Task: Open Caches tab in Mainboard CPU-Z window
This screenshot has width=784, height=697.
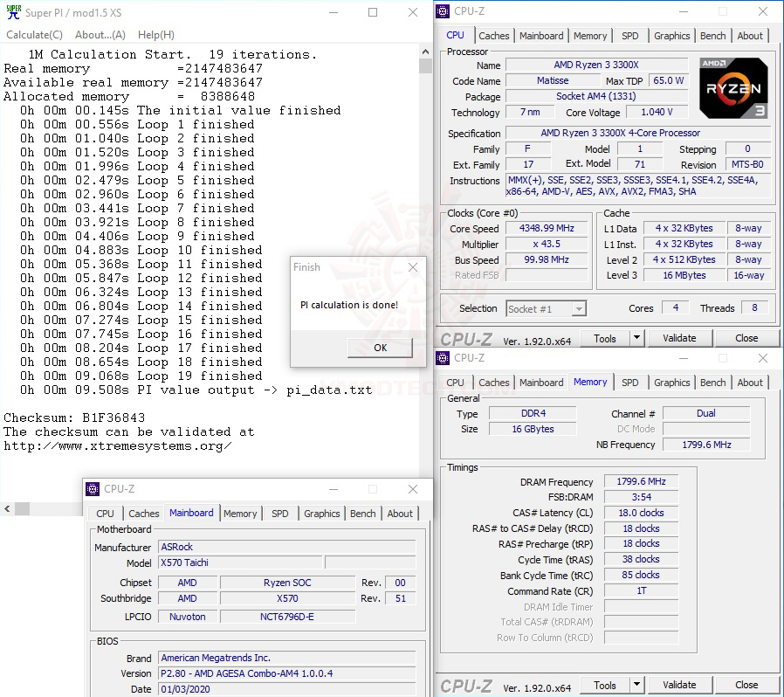Action: 143,514
